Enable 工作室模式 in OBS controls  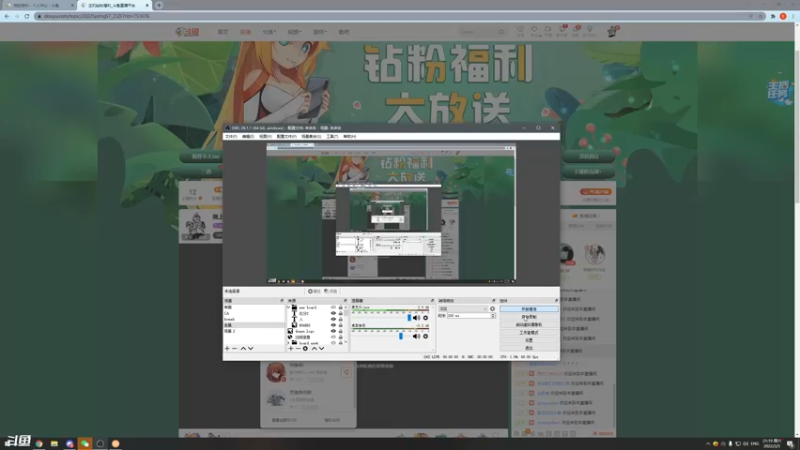coord(529,332)
